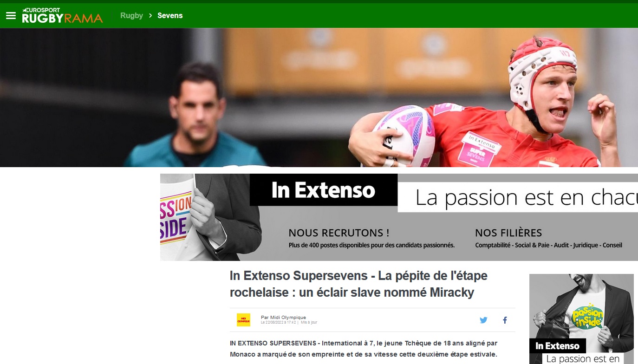638x364 pixels.
Task: Select the Sevens breadcrumb item
Action: [x=170, y=15]
